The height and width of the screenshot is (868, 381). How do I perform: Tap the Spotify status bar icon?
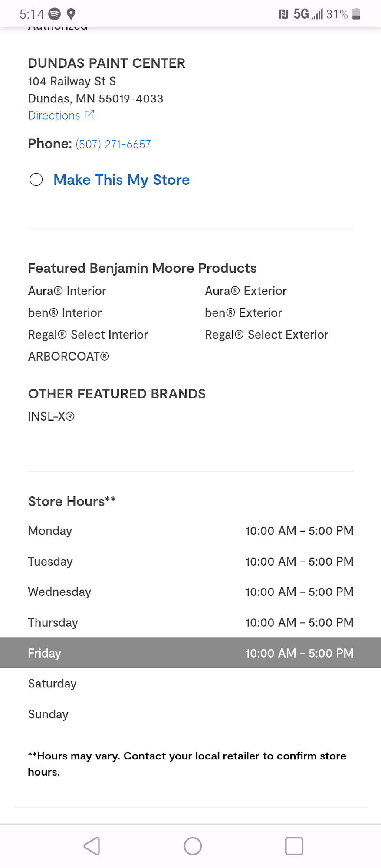[55, 14]
